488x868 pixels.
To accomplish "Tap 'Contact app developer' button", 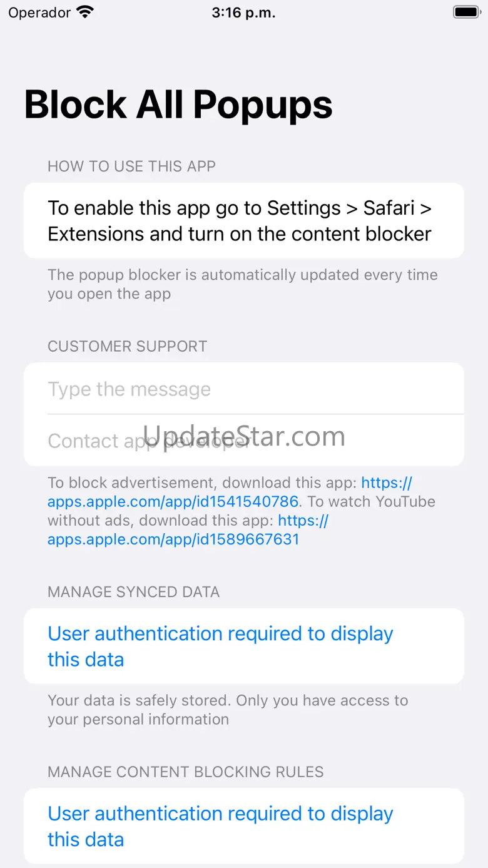I will 244,440.
